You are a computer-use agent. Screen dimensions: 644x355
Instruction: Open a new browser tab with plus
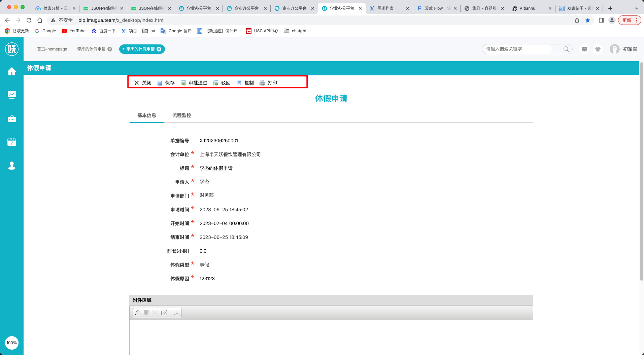pyautogui.click(x=610, y=8)
